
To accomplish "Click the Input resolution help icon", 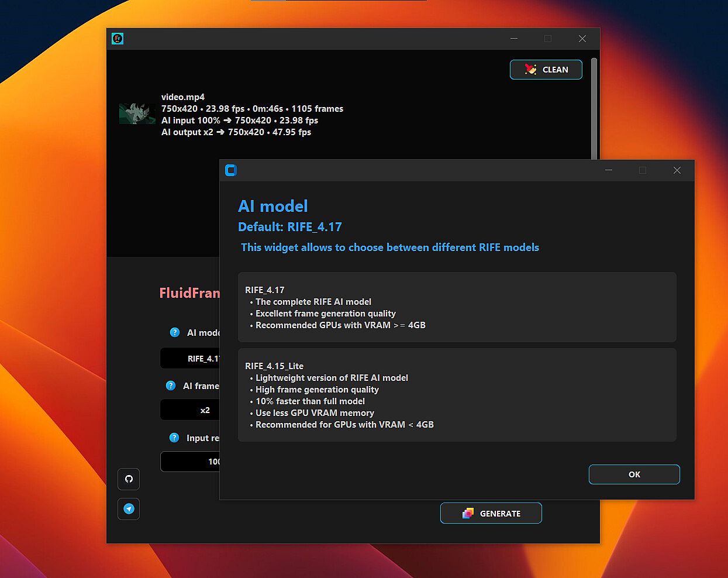I will pyautogui.click(x=174, y=438).
